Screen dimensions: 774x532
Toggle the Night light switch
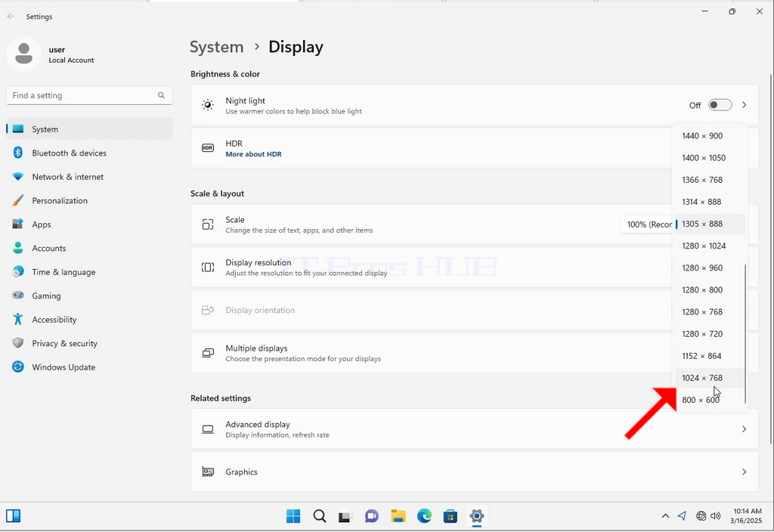point(720,105)
